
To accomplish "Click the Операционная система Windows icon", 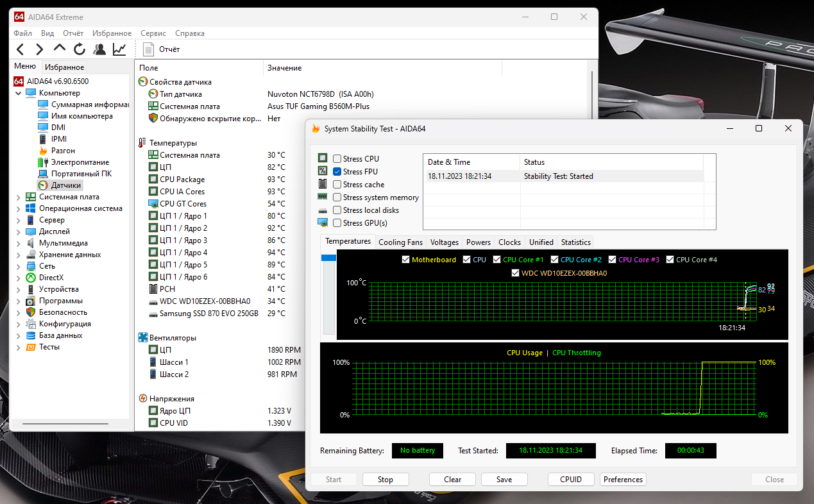I will tap(31, 208).
